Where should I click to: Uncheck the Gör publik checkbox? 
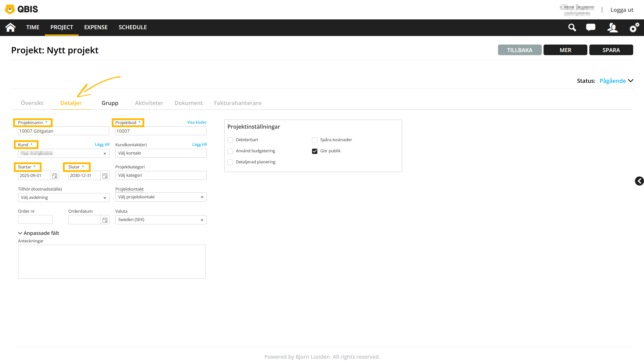pyautogui.click(x=314, y=151)
